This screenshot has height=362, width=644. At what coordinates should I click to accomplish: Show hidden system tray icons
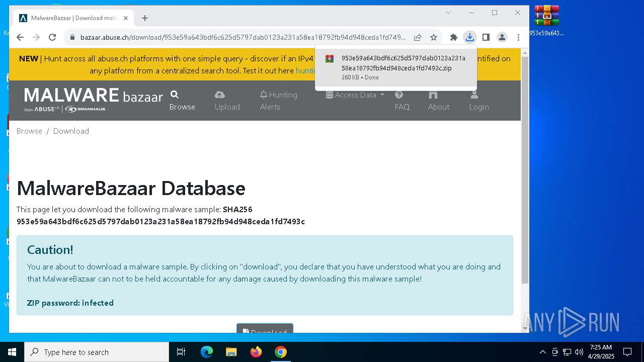542,352
